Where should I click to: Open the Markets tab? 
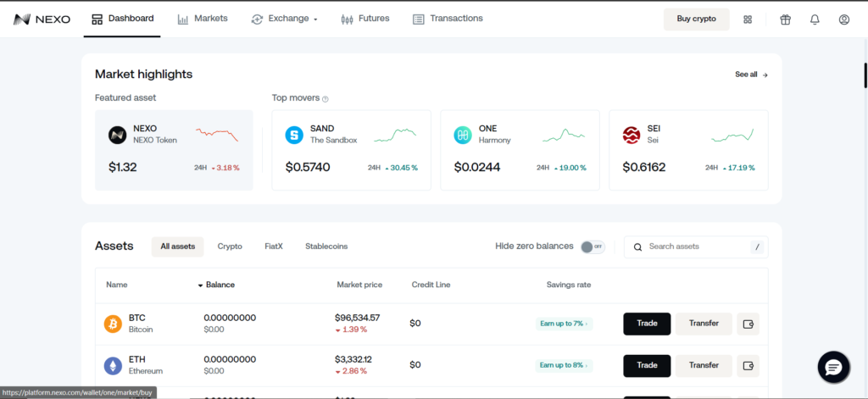(x=203, y=19)
